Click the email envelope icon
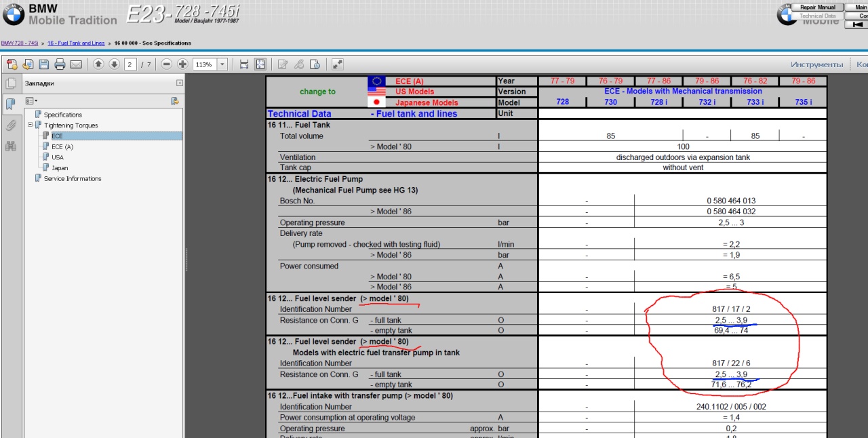Image resolution: width=868 pixels, height=438 pixels. [x=76, y=64]
